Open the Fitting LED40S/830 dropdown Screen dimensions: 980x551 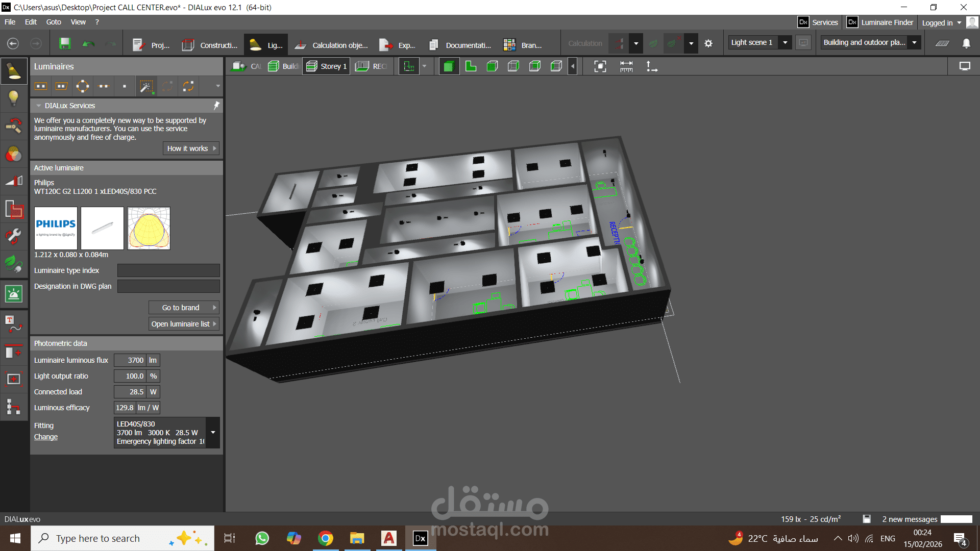pos(213,432)
